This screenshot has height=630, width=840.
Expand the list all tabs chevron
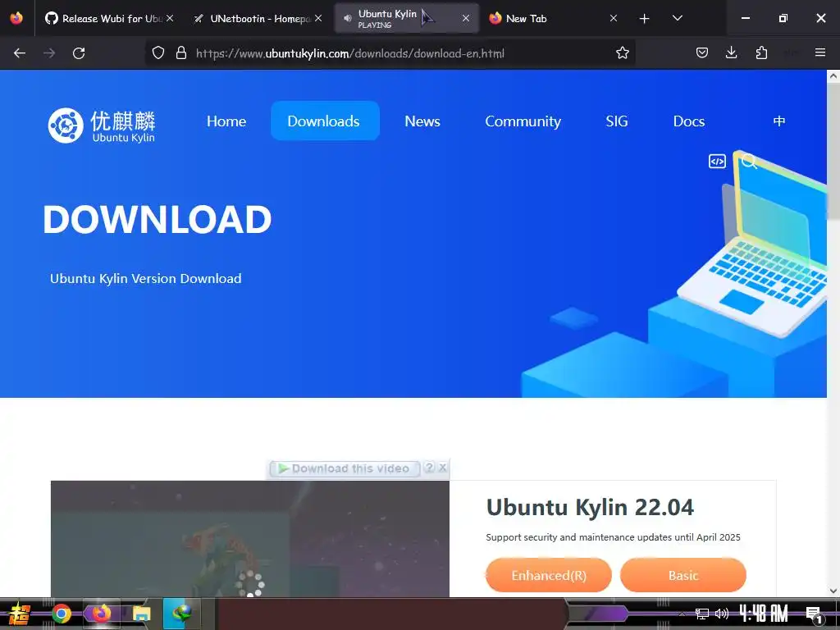pos(677,18)
